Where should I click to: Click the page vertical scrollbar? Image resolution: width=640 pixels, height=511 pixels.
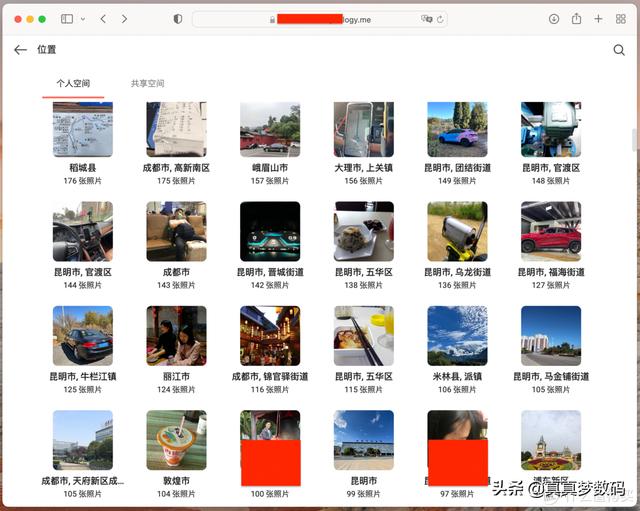634,140
